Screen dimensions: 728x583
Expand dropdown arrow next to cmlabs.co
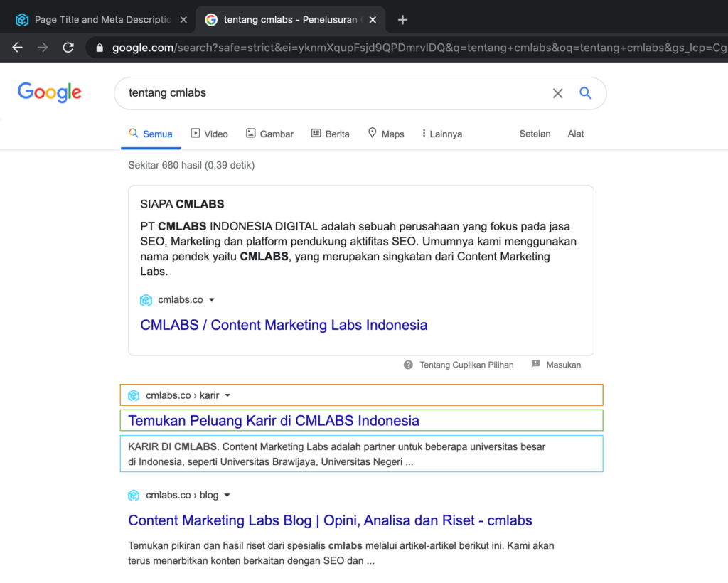click(212, 300)
